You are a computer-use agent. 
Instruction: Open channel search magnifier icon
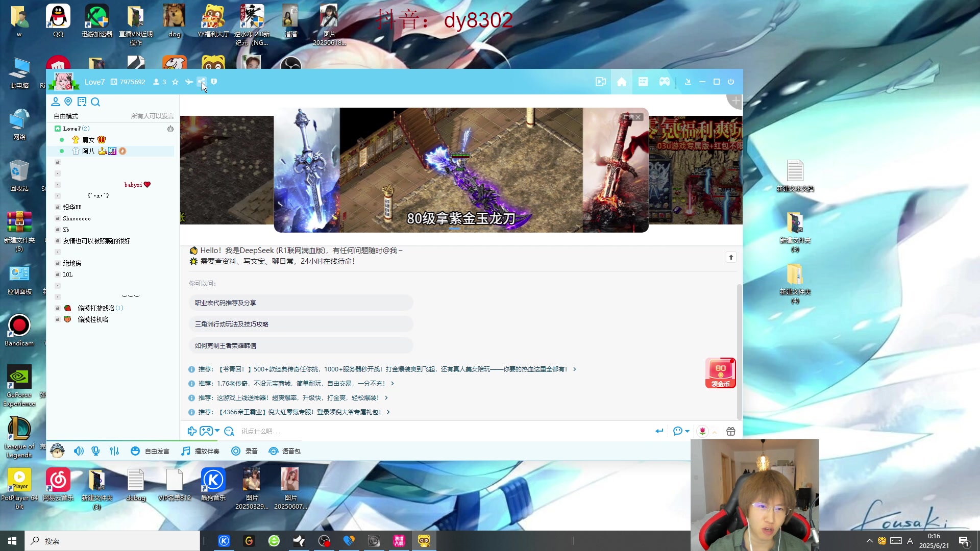click(95, 102)
